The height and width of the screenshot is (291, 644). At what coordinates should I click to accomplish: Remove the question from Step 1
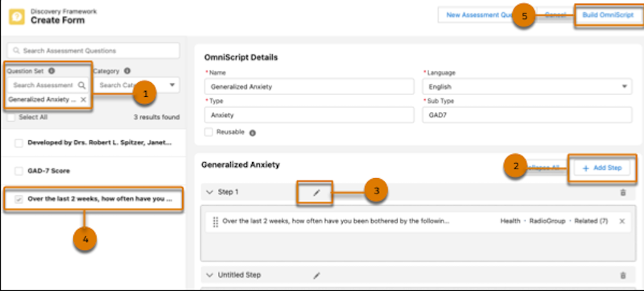pyautogui.click(x=621, y=221)
